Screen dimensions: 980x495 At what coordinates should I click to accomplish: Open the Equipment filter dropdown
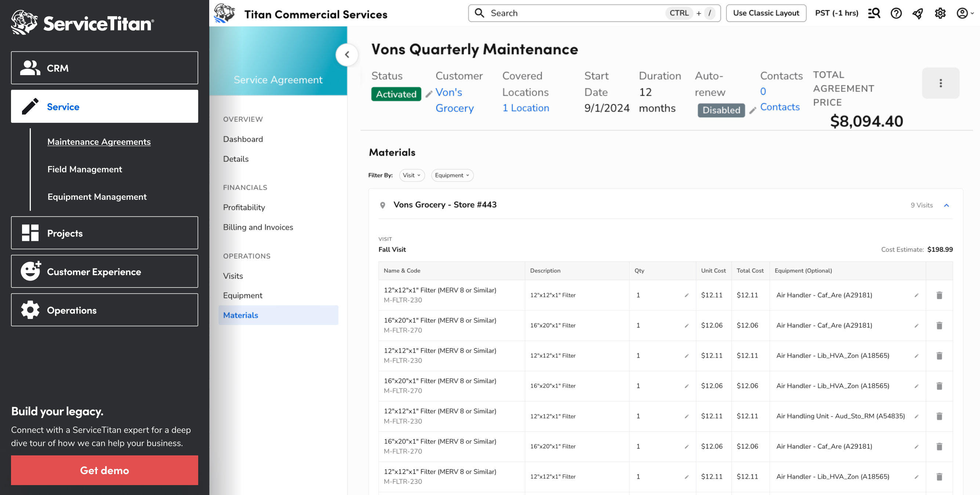click(452, 175)
